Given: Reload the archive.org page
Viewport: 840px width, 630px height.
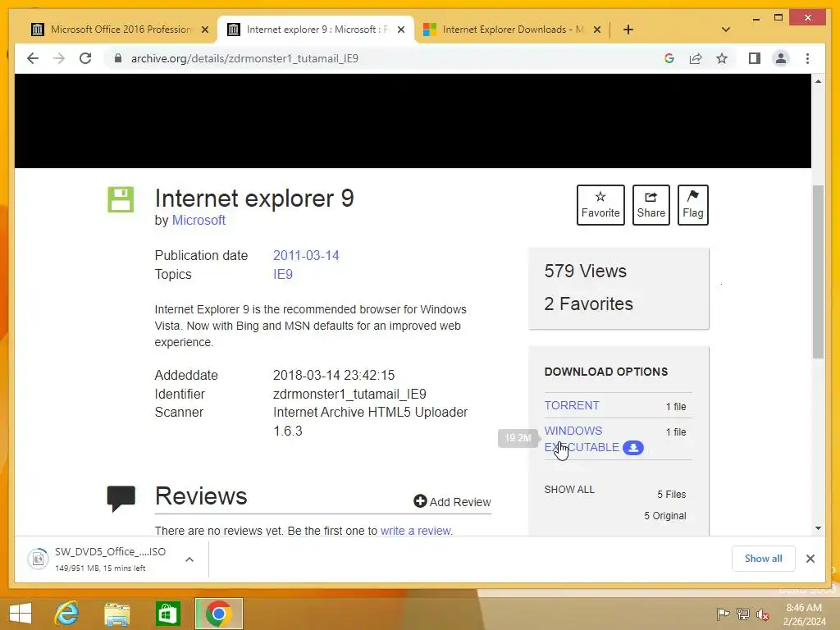Looking at the screenshot, I should (x=85, y=58).
